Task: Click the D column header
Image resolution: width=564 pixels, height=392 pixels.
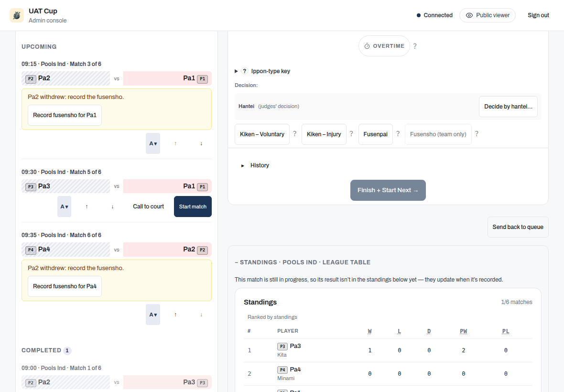Action: [x=429, y=331]
